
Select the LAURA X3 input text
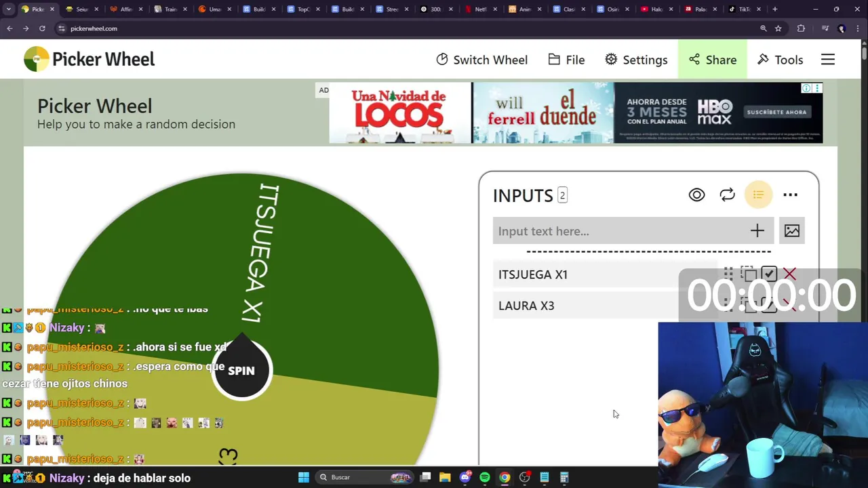click(x=526, y=306)
